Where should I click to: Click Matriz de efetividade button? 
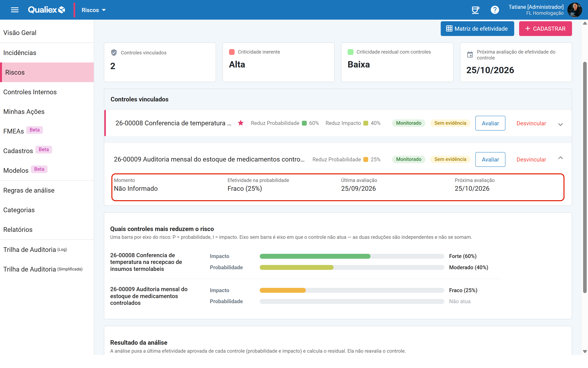pyautogui.click(x=477, y=29)
